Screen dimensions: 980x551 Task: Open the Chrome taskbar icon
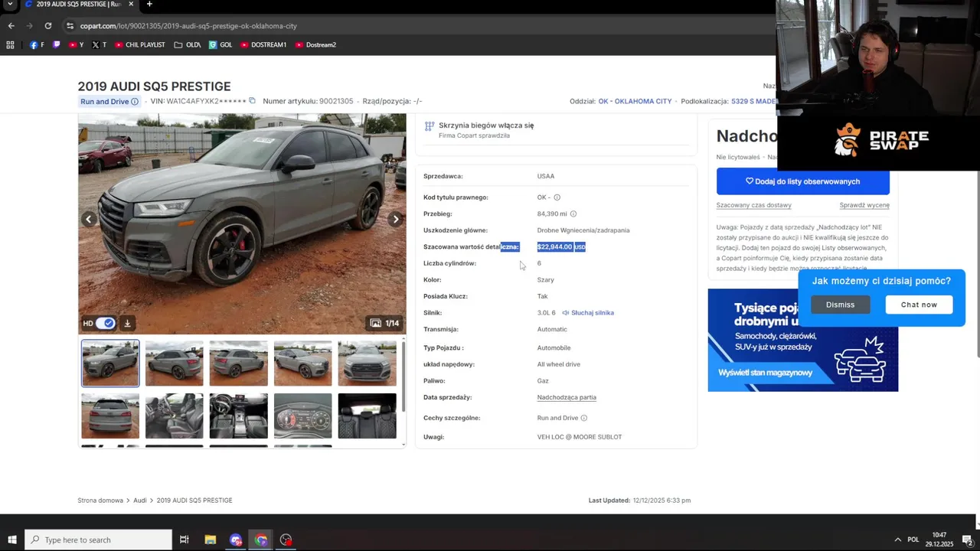pos(261,540)
